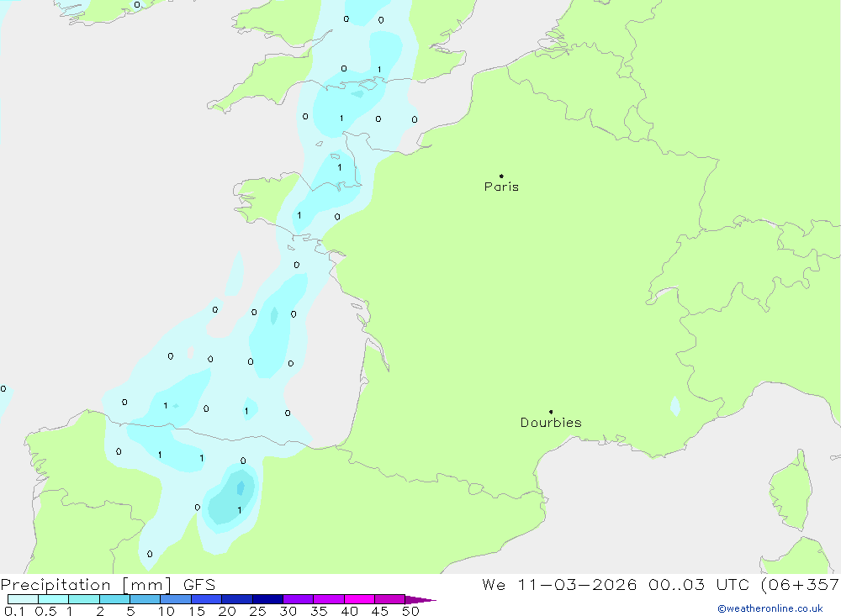Select the Dourbies location dot marker
The height and width of the screenshot is (616, 841).
pos(551,412)
